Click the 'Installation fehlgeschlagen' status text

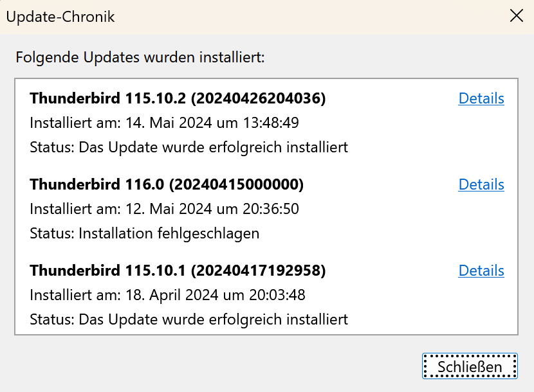169,233
